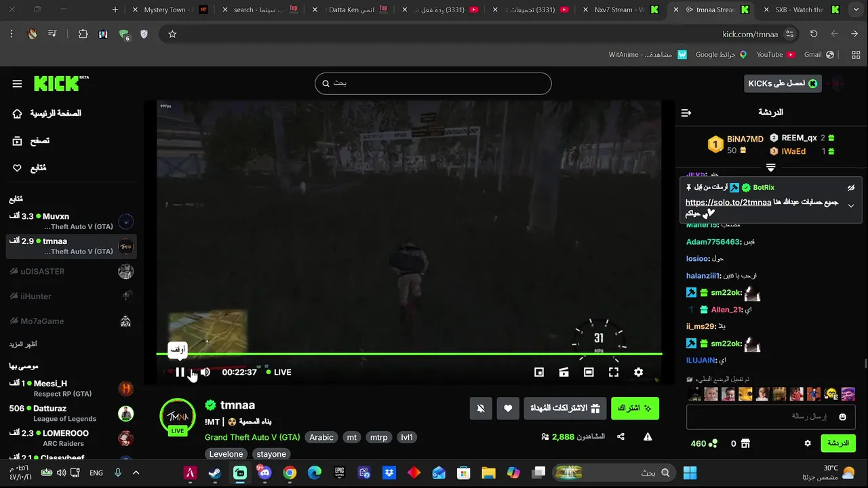Click the حصل على KICKs button

pos(783,83)
